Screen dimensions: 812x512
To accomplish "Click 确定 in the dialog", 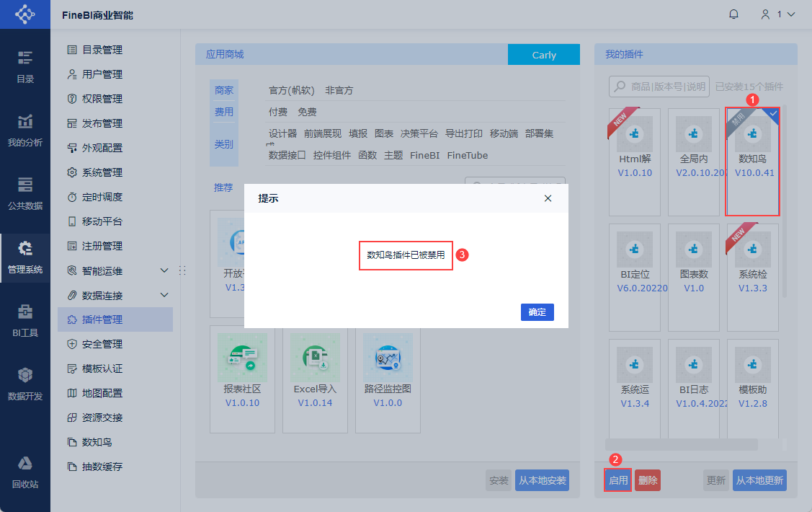I will point(537,312).
